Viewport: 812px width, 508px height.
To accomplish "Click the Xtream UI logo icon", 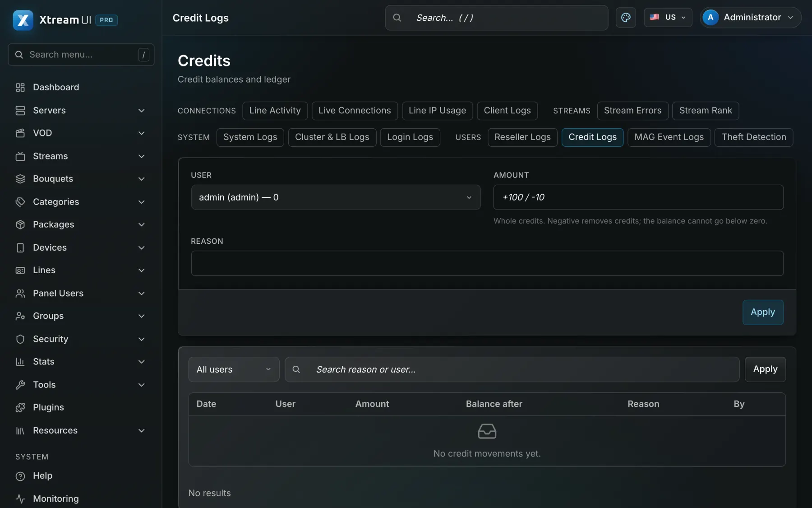I will click(x=23, y=20).
